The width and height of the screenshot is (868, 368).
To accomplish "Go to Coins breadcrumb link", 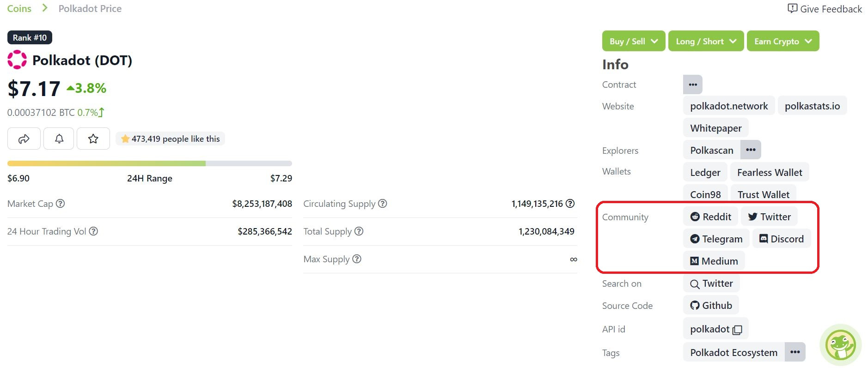I will 19,8.
